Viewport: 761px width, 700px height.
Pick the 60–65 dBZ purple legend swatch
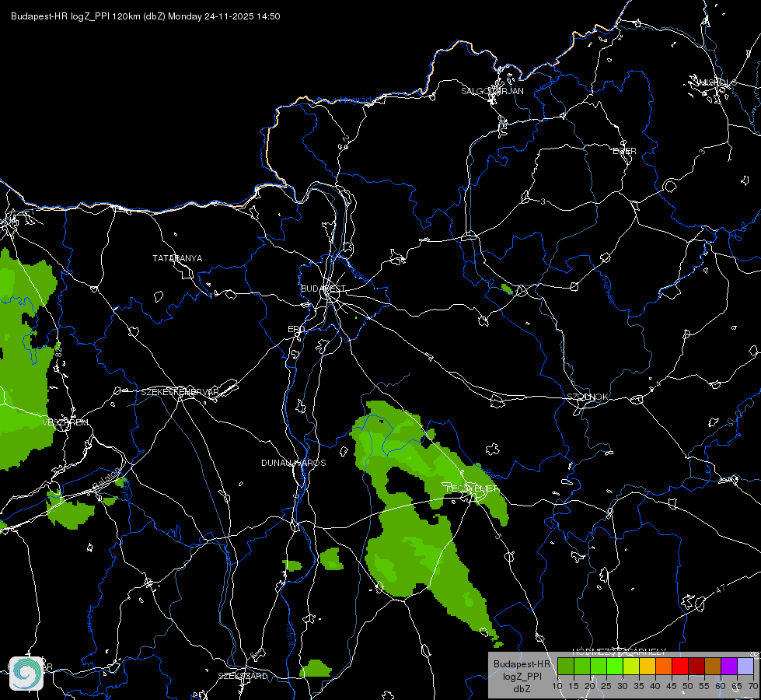coord(729,666)
